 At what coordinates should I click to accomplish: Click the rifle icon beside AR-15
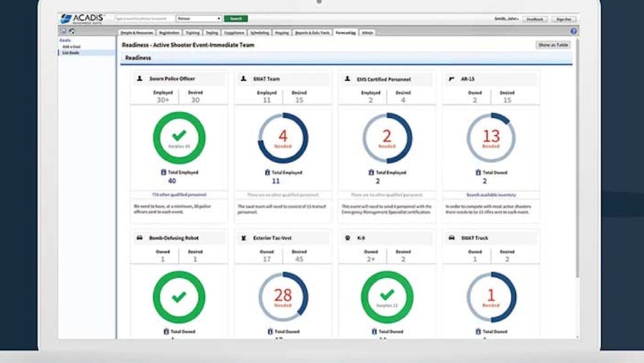click(x=452, y=79)
